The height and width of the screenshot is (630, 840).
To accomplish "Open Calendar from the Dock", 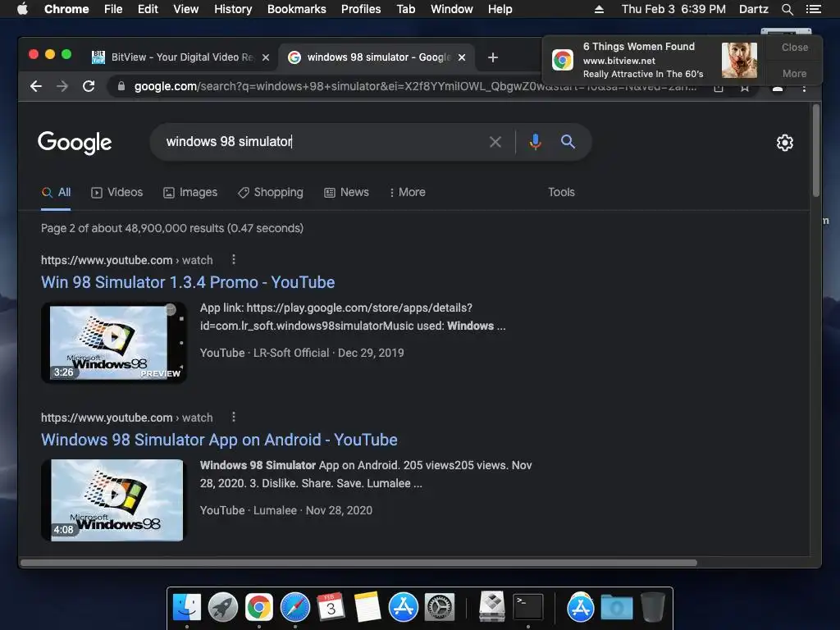I will pos(331,607).
